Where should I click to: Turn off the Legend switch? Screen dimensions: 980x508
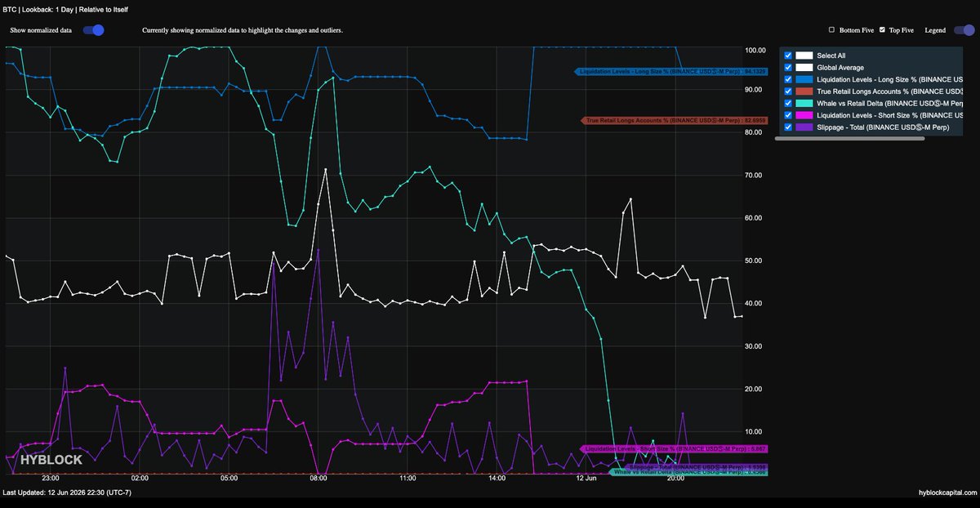(x=964, y=30)
